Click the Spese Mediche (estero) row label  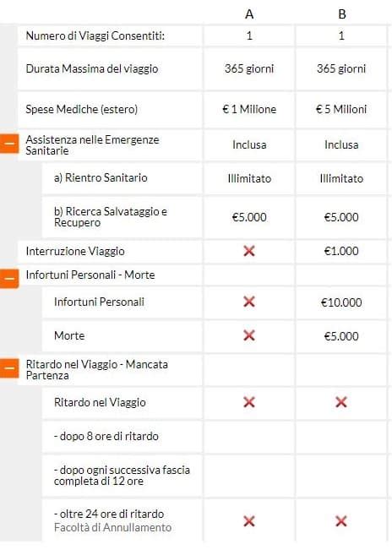tap(82, 109)
